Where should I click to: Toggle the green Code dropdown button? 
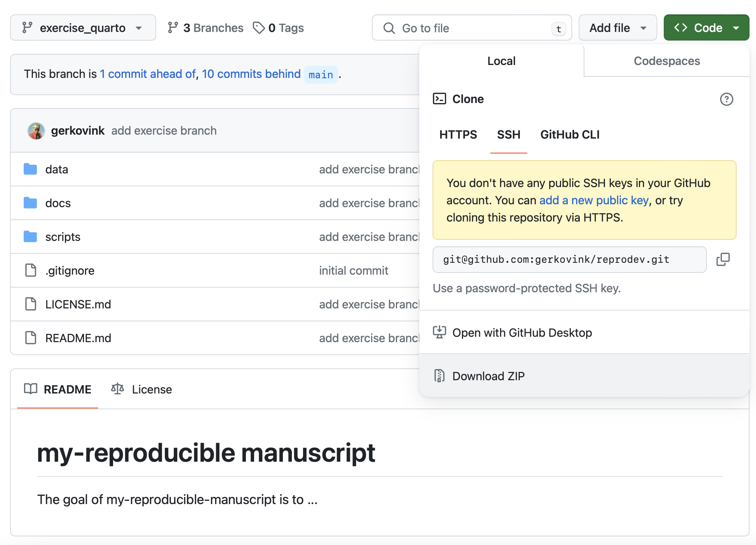click(x=706, y=28)
